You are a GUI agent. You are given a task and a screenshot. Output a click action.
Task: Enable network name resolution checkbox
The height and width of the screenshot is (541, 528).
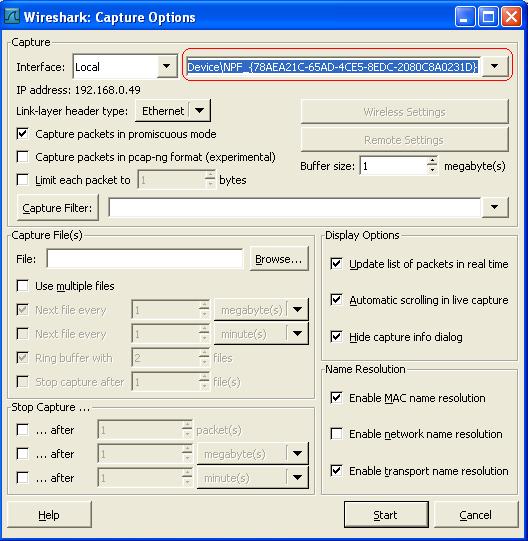[336, 434]
